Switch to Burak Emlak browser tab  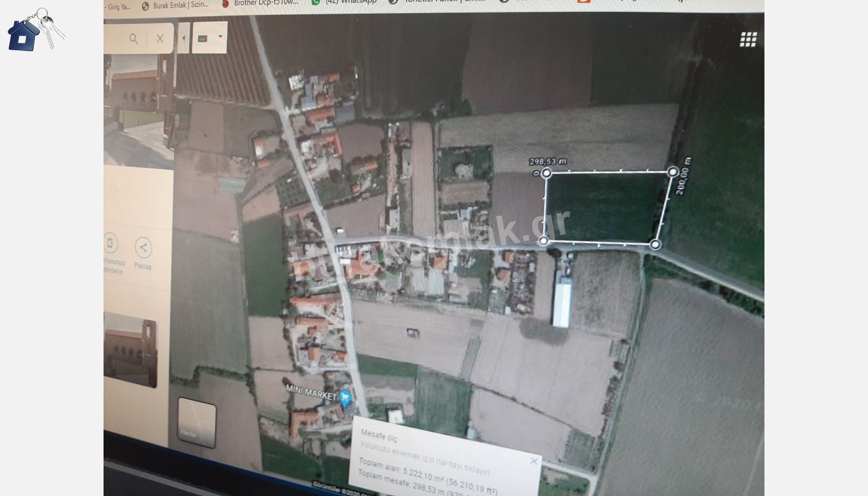175,5
